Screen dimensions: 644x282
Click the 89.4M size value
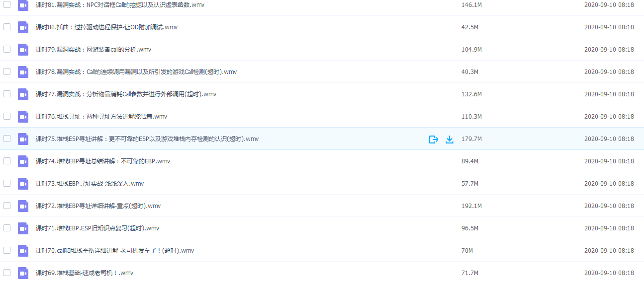pos(470,161)
